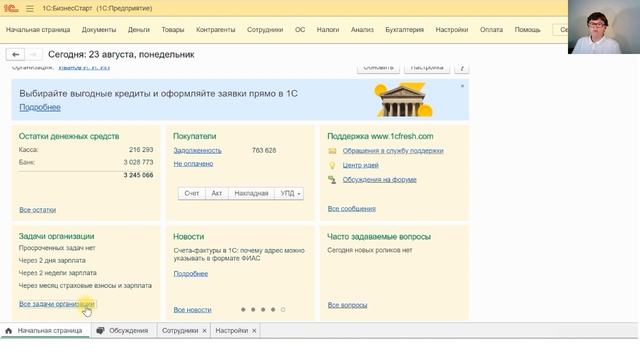Go back with the left arrow button

(x=16, y=54)
